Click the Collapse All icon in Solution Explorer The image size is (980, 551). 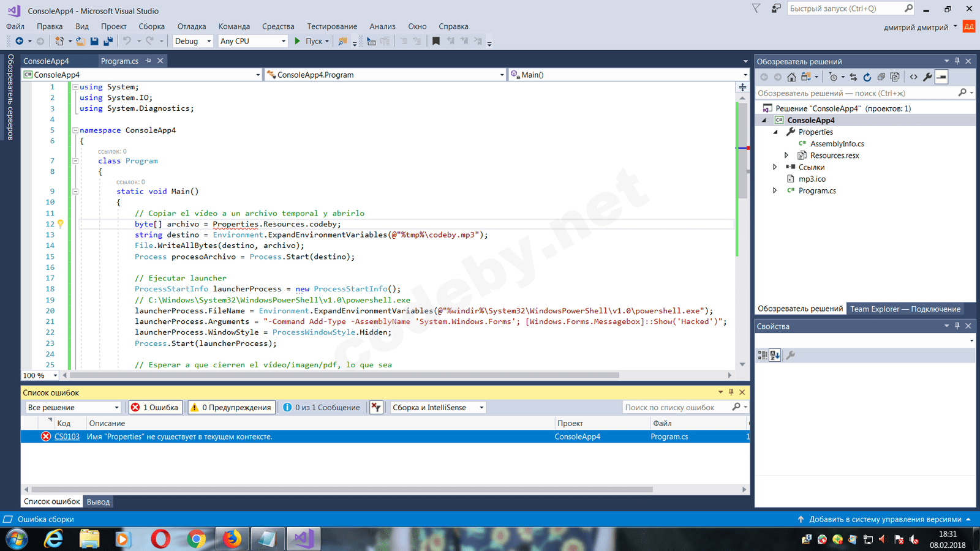click(881, 77)
